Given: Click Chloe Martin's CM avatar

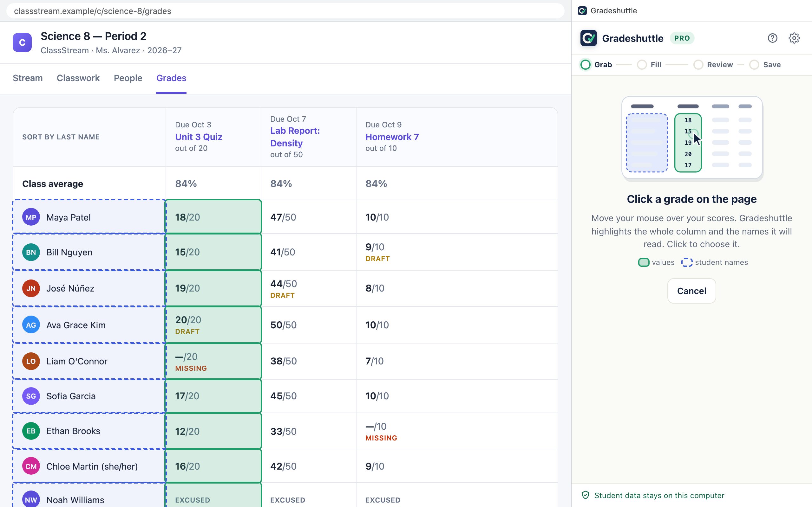Looking at the screenshot, I should [x=31, y=466].
